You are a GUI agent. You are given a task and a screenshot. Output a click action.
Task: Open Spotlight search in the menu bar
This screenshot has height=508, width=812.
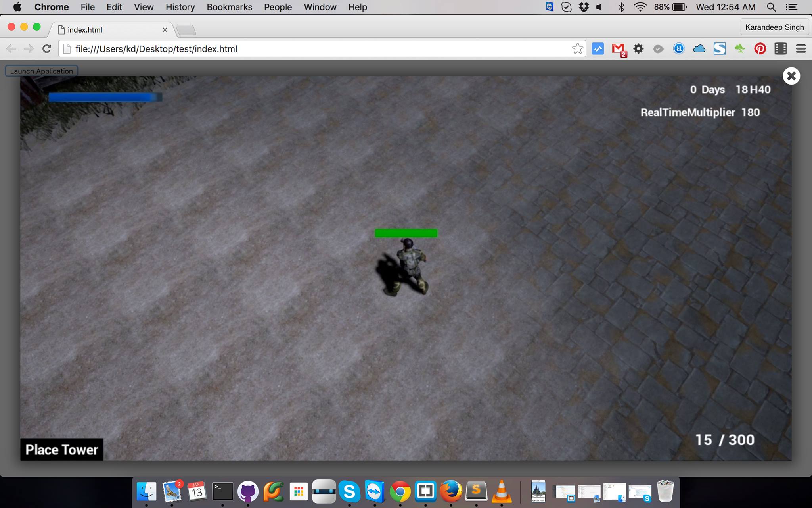[x=771, y=7]
